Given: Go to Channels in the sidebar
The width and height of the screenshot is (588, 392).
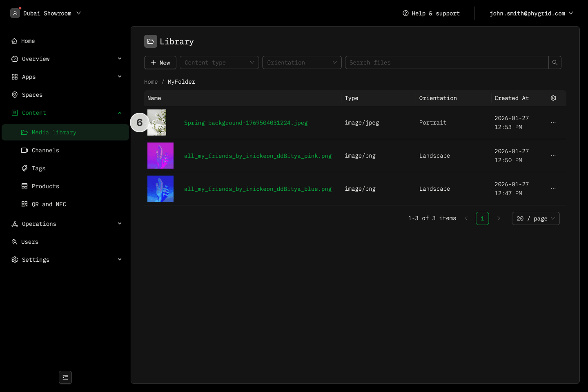Looking at the screenshot, I should click(45, 150).
